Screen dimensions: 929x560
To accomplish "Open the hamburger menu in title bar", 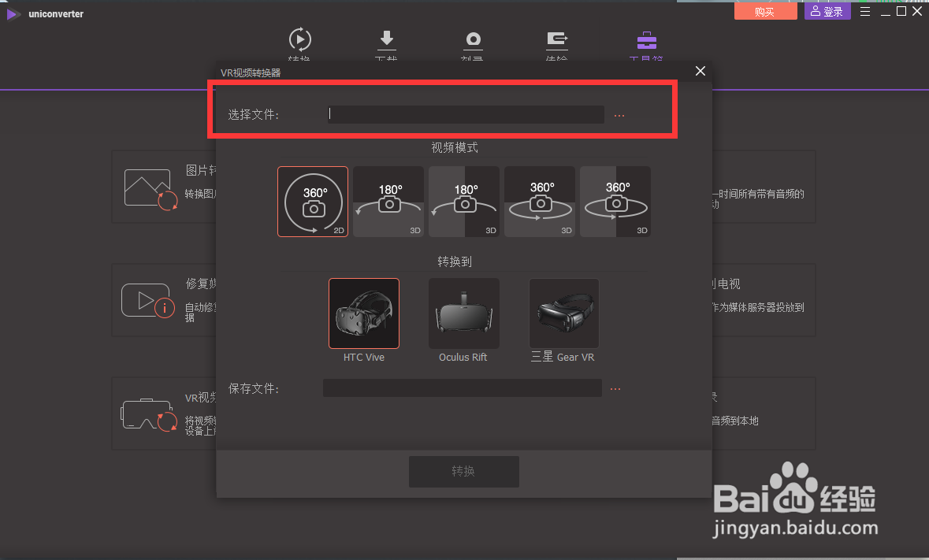I will coord(865,11).
